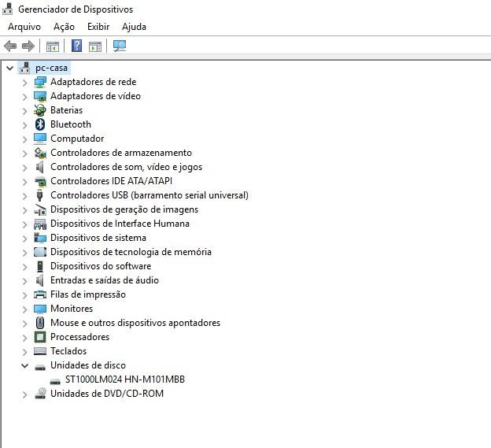The width and height of the screenshot is (491, 448).
Task: Expand the Adaptadores de vídeo node
Action: pyautogui.click(x=24, y=97)
